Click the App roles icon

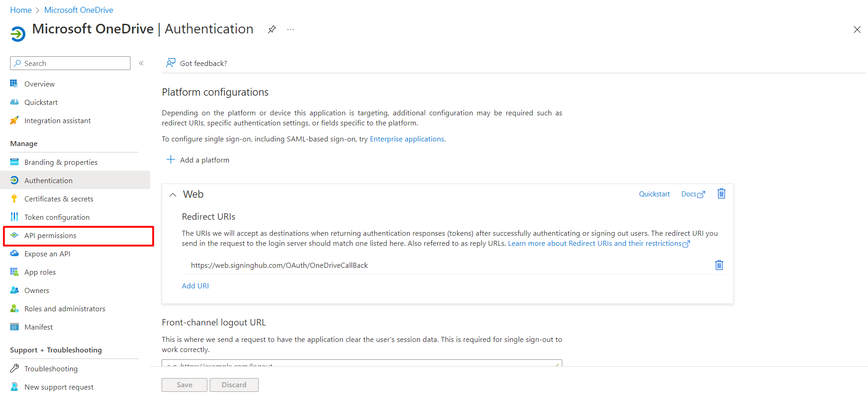(x=15, y=272)
